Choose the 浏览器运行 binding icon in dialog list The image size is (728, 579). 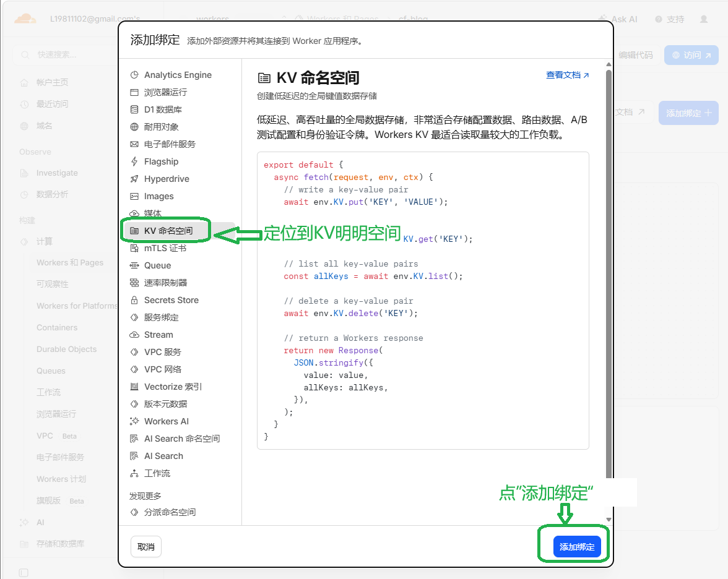coord(134,92)
